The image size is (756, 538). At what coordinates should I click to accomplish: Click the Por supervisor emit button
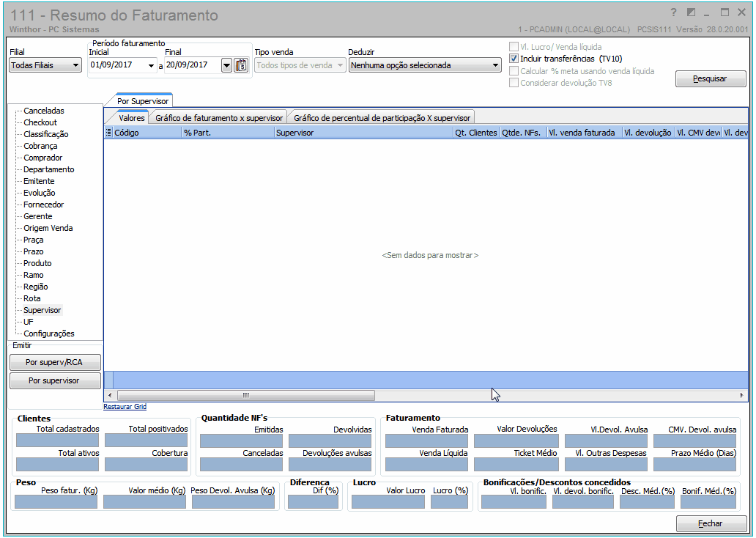54,380
